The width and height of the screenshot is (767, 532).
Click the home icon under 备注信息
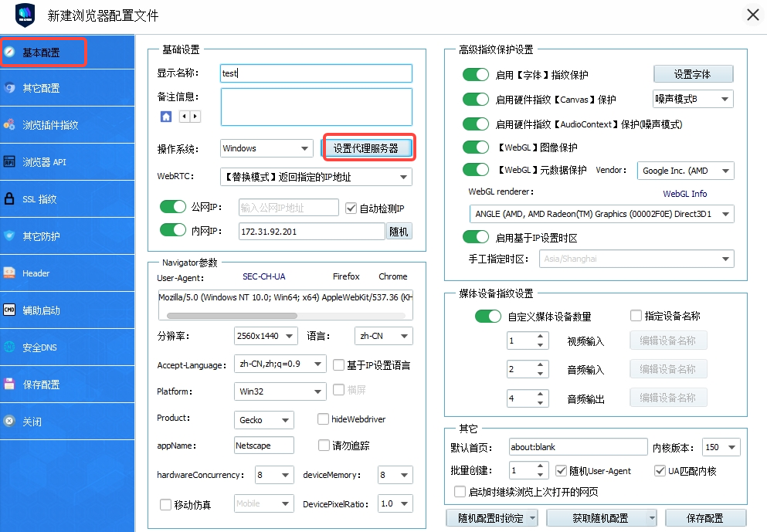[x=166, y=117]
